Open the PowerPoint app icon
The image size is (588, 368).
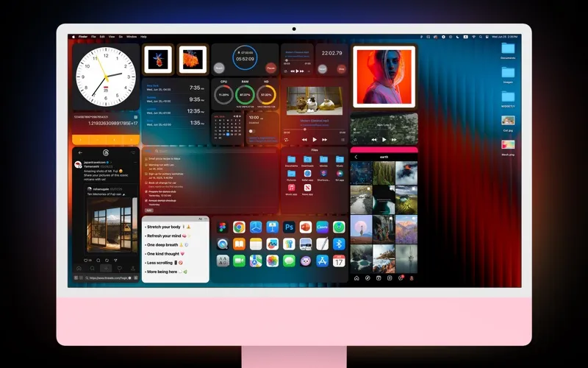tap(306, 227)
